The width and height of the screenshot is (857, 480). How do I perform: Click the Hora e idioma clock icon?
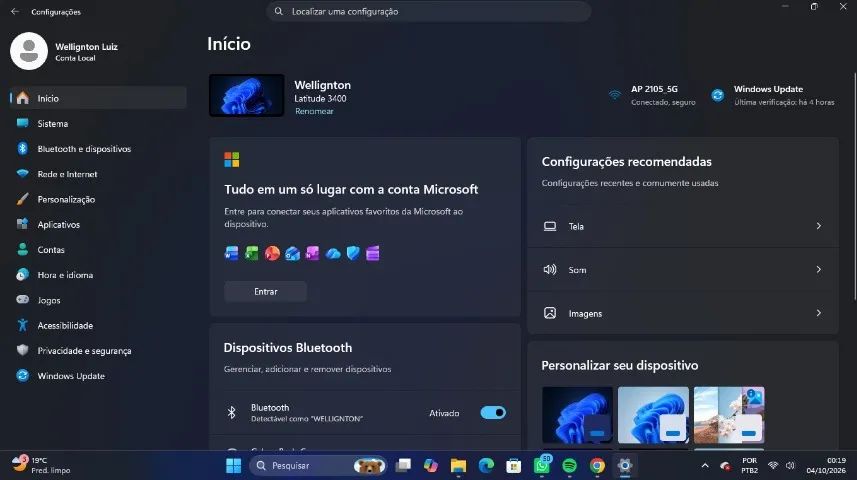(x=22, y=274)
